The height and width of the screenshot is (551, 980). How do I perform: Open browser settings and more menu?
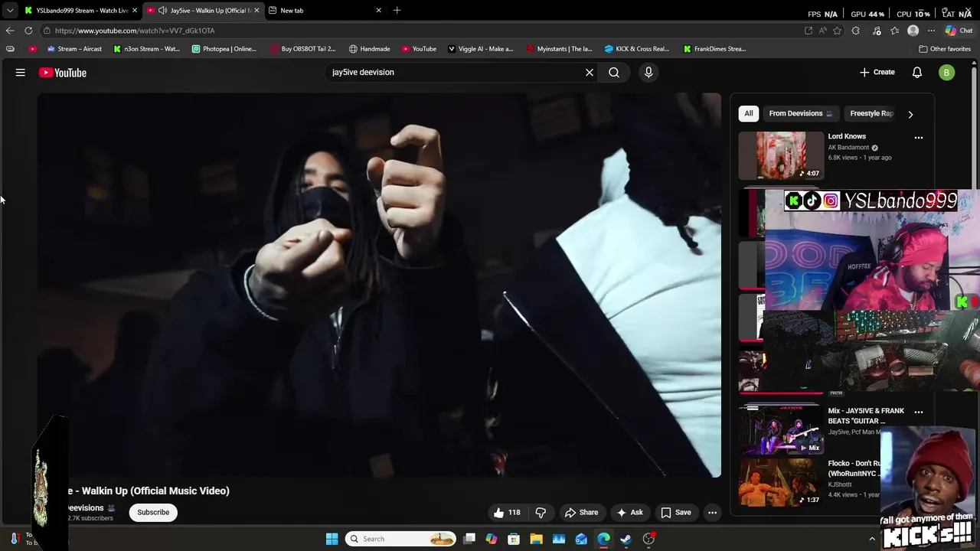click(x=931, y=31)
